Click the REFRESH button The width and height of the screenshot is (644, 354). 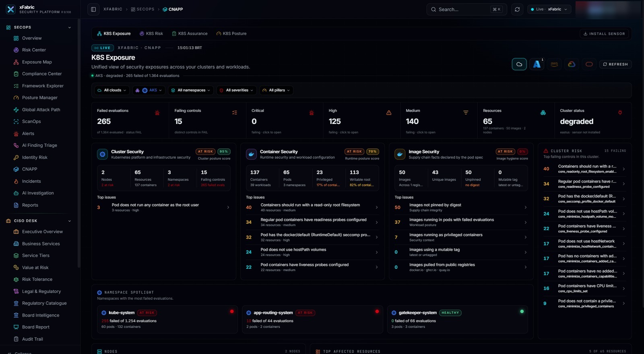(615, 64)
